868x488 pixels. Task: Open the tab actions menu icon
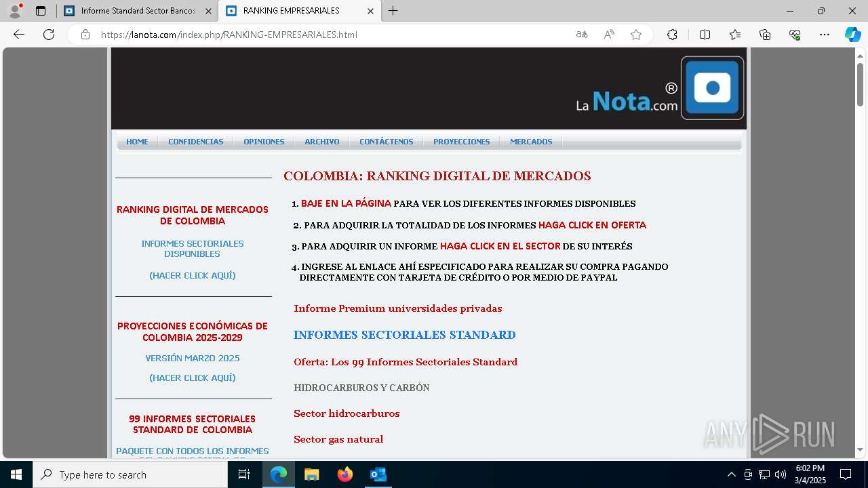tap(41, 11)
